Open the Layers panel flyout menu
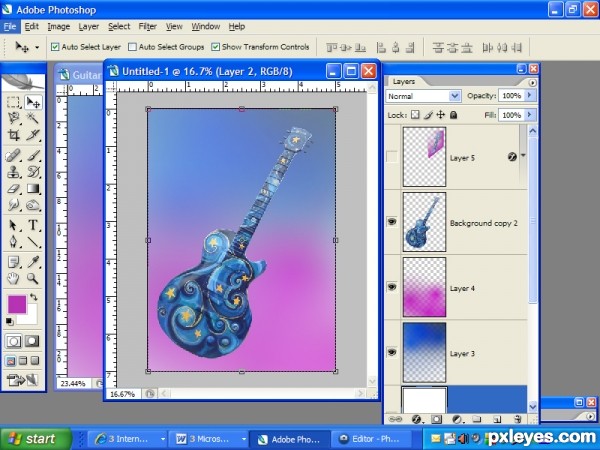The height and width of the screenshot is (450, 600). click(532, 83)
